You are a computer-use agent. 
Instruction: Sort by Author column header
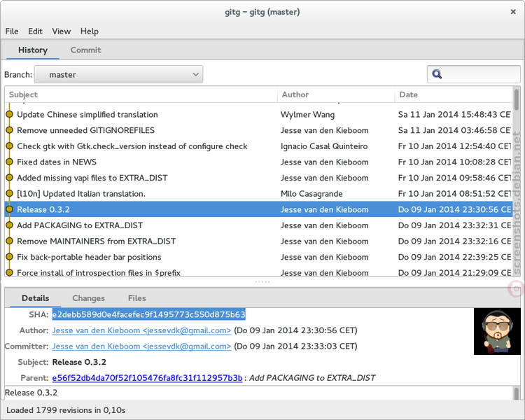336,94
